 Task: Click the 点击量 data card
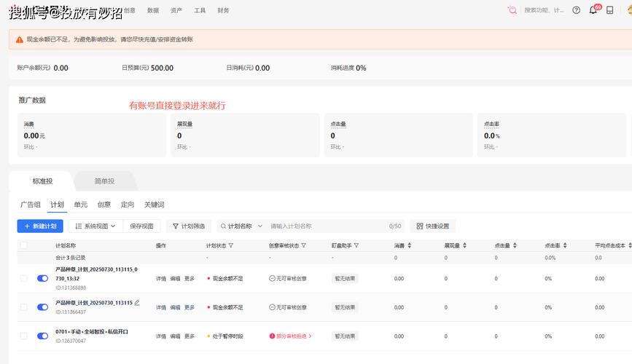pyautogui.click(x=399, y=135)
